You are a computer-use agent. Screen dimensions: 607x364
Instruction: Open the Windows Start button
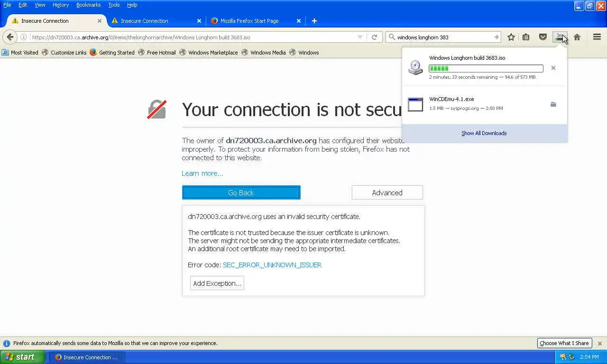coord(23,357)
